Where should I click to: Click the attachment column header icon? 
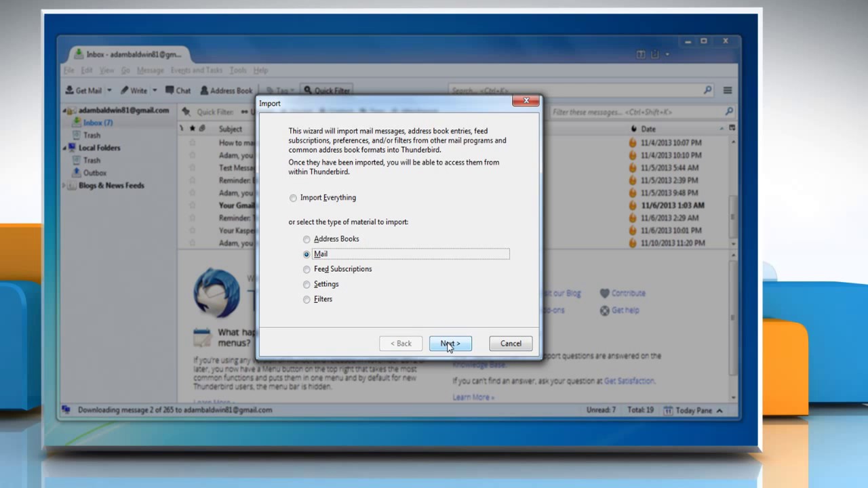[x=203, y=128]
